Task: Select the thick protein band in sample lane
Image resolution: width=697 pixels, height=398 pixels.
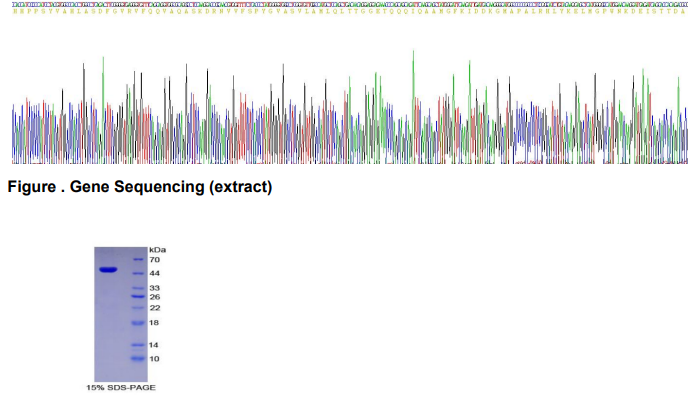Action: [108, 269]
